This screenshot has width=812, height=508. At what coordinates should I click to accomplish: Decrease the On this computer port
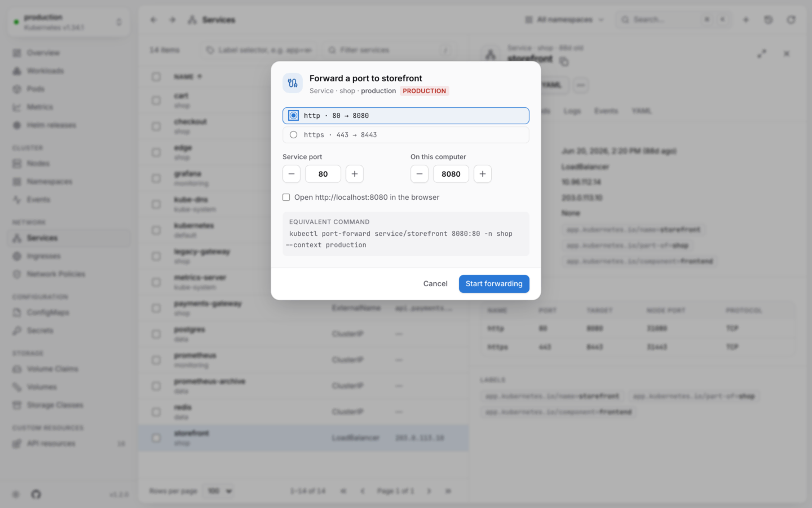pos(420,174)
